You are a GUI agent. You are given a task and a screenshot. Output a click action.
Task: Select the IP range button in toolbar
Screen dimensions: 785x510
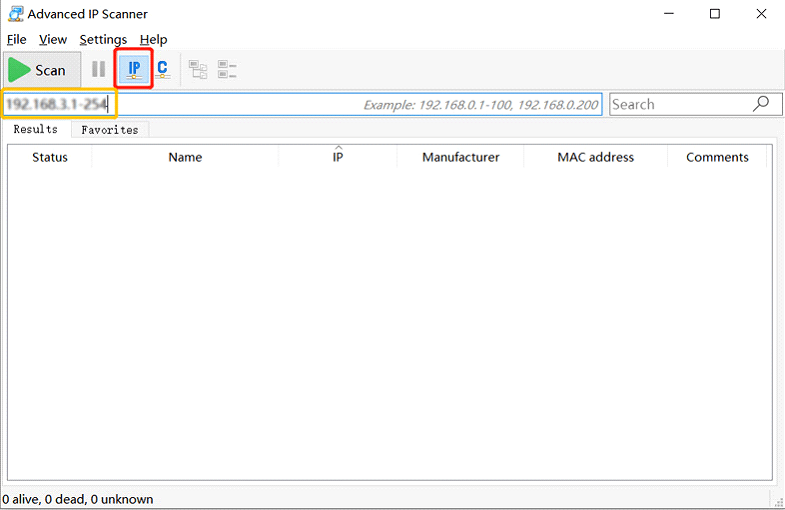point(134,69)
